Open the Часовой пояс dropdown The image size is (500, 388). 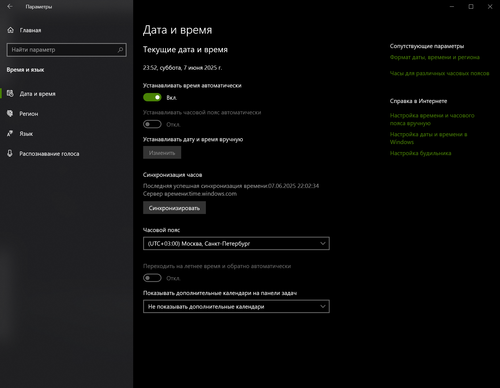pos(236,243)
